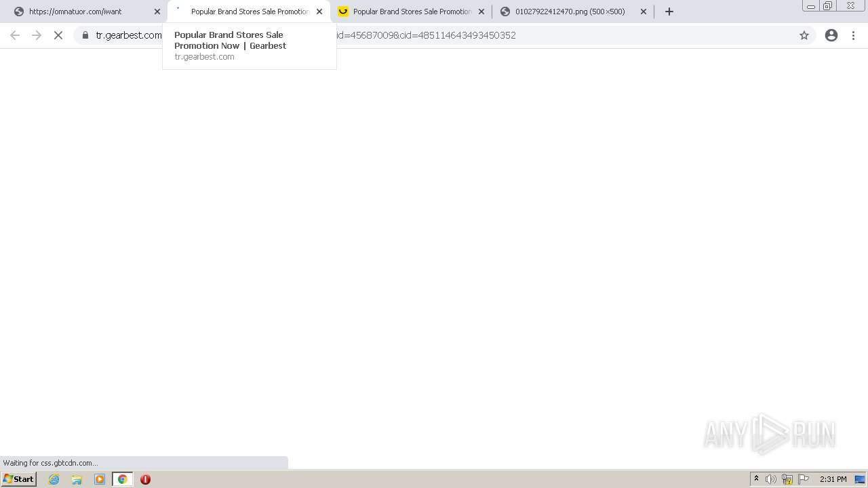Open the volume speaker control
The width and height of the screenshot is (868, 488).
tap(771, 479)
